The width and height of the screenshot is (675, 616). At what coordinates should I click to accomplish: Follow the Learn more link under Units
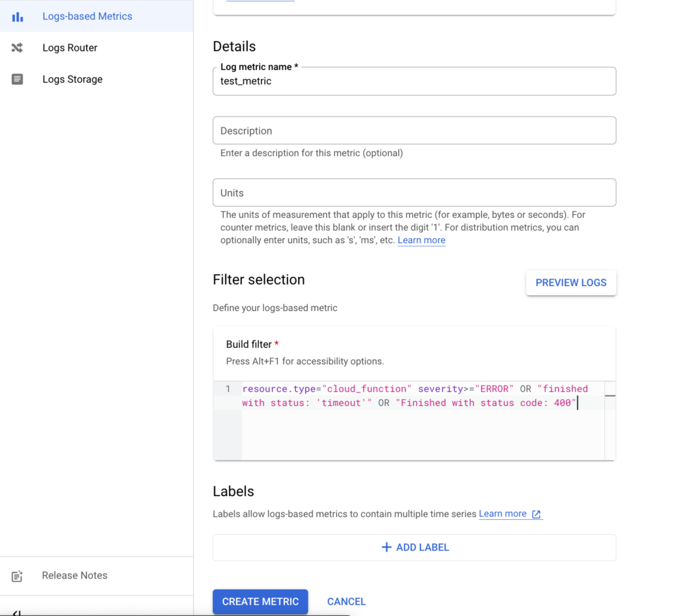click(421, 240)
